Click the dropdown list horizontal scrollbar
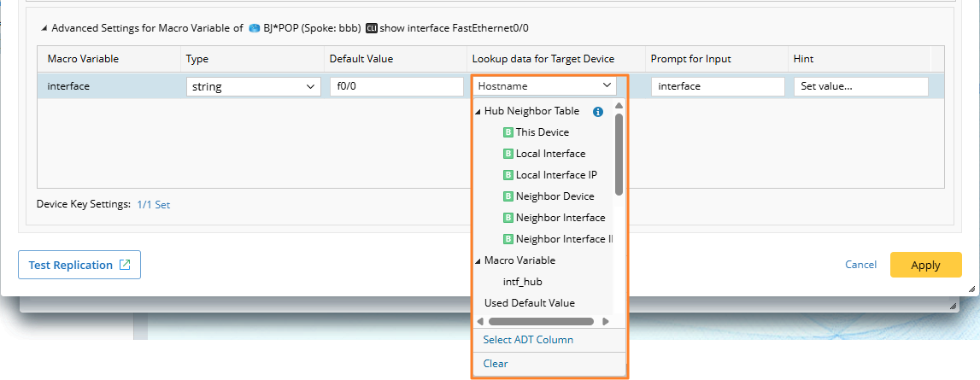 click(x=541, y=322)
